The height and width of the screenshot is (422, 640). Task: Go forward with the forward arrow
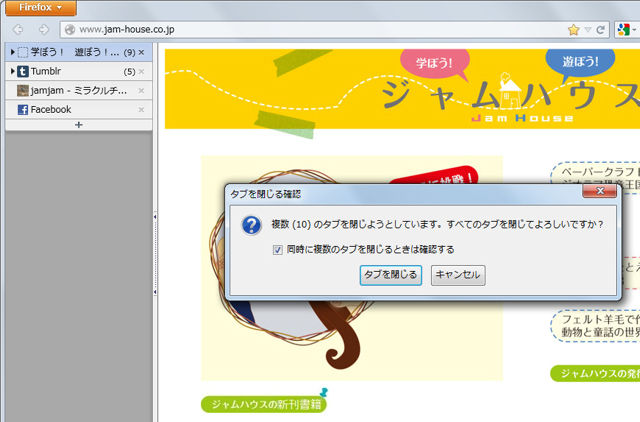tap(44, 29)
